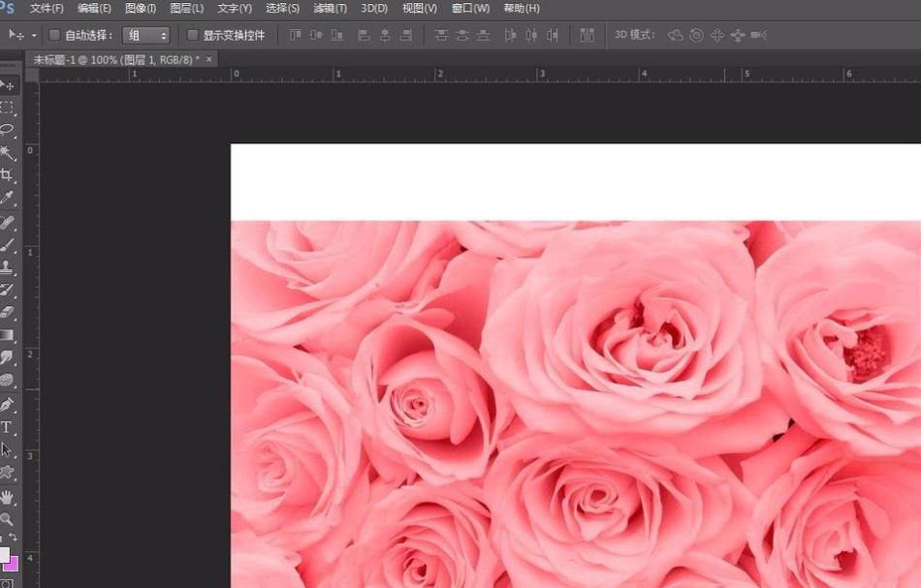Select the Smudge/Blur tool
921x588 pixels.
tap(7, 356)
